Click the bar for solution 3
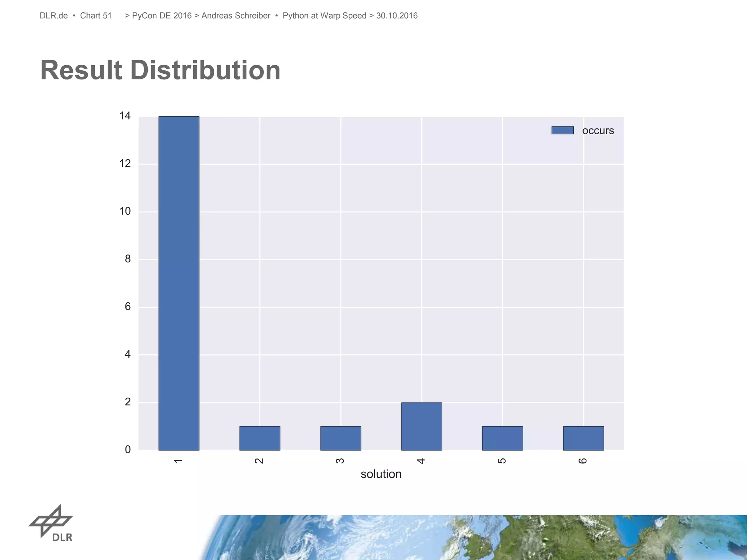This screenshot has height=560, width=747. (341, 438)
